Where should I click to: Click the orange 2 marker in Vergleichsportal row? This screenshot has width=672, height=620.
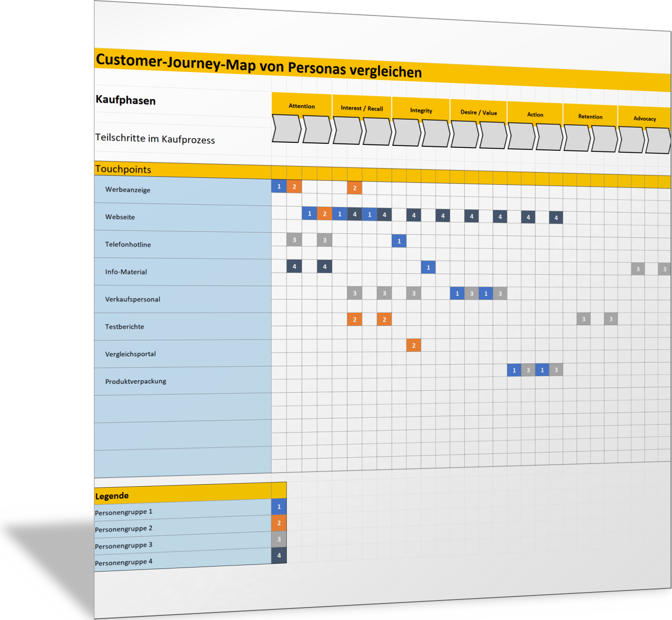[x=414, y=345]
